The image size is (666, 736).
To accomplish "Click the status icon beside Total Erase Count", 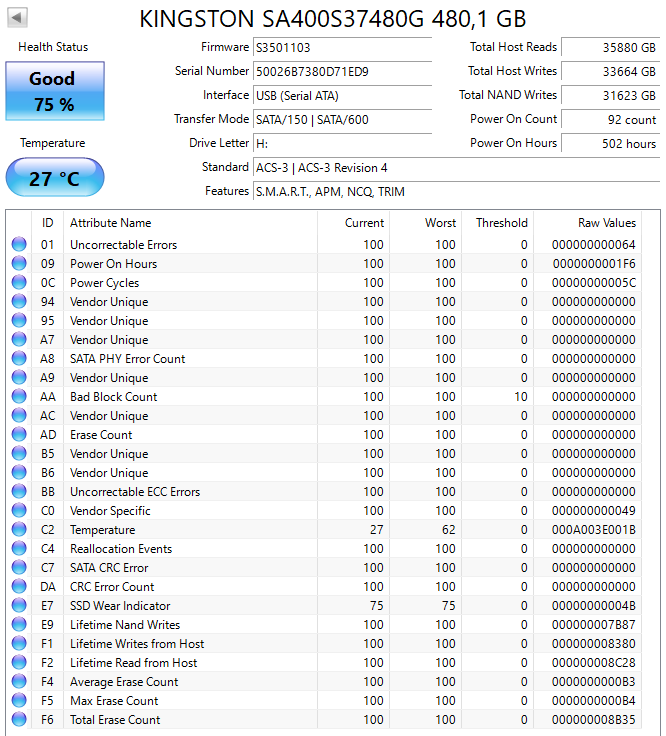I will 19,720.
